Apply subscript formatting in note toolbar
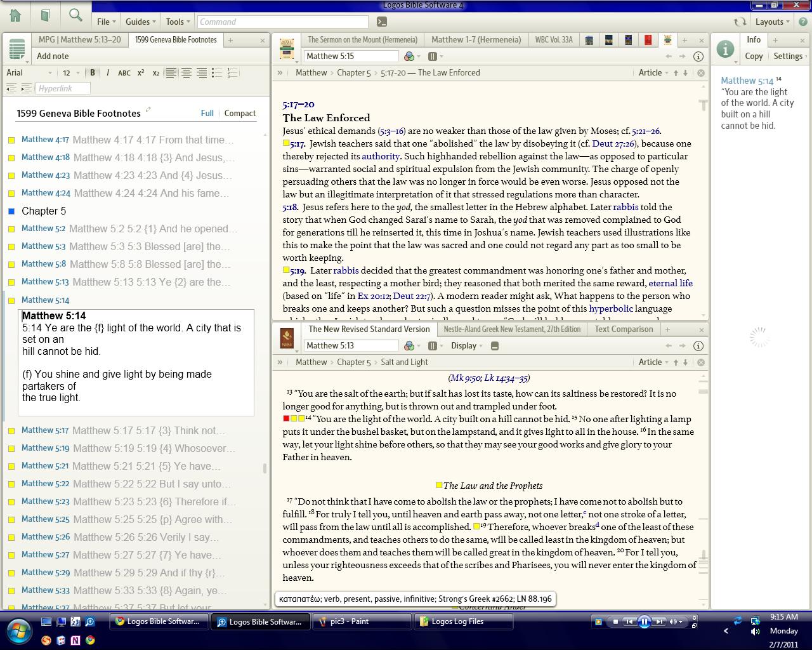Image resolution: width=812 pixels, height=650 pixels. click(156, 73)
